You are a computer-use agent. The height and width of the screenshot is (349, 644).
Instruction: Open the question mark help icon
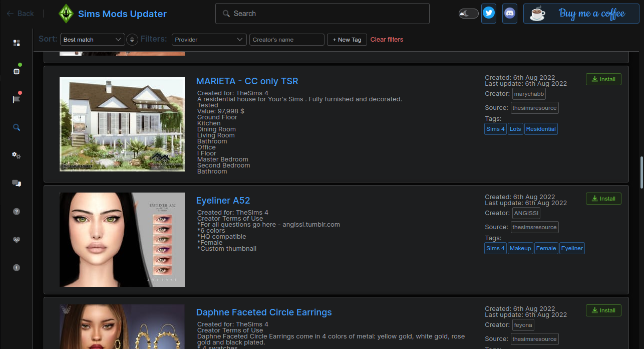[17, 212]
